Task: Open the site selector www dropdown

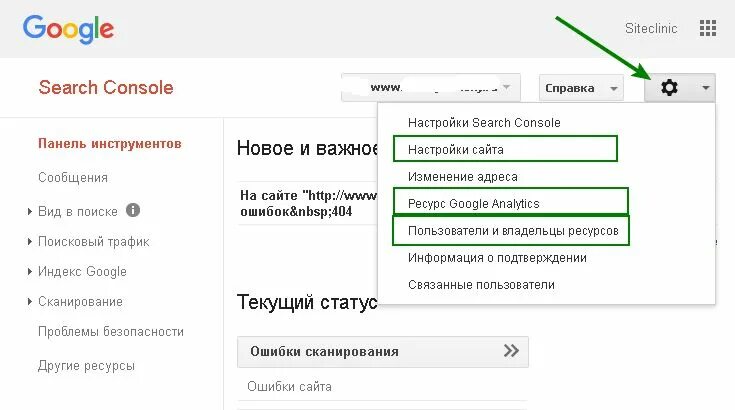Action: [x=431, y=88]
